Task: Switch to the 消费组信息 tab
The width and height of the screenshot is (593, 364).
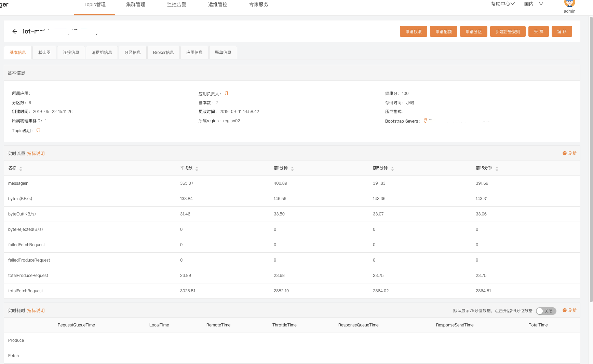Action: (x=102, y=53)
